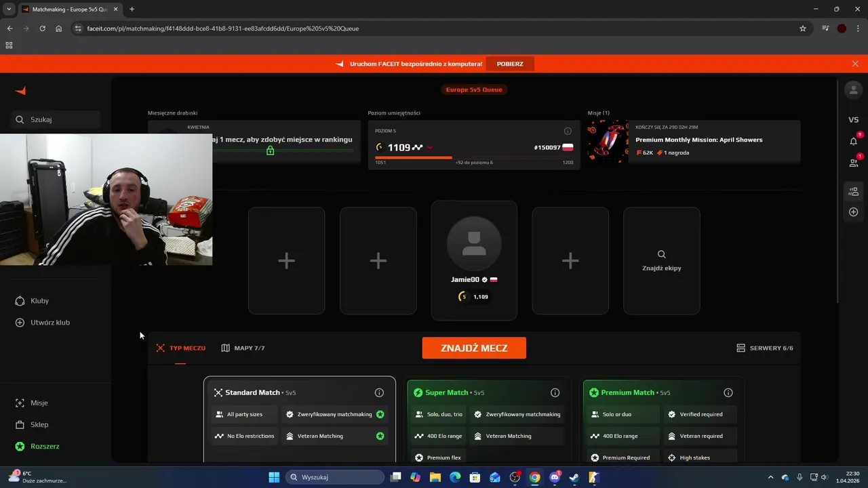Expand the Elo trend chevron beside 1109
This screenshot has width=868, height=488.
pyautogui.click(x=430, y=148)
